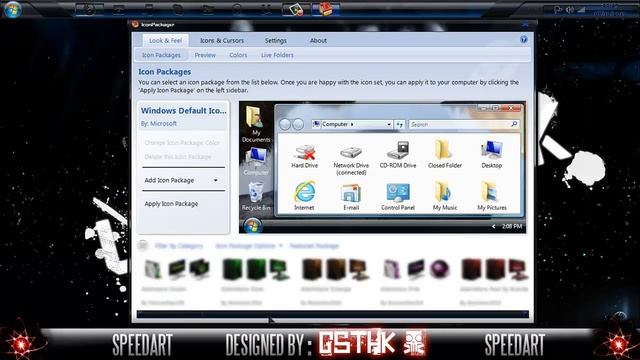
Task: Pick the all-green Alienware icon package
Action: pyautogui.click(x=256, y=281)
